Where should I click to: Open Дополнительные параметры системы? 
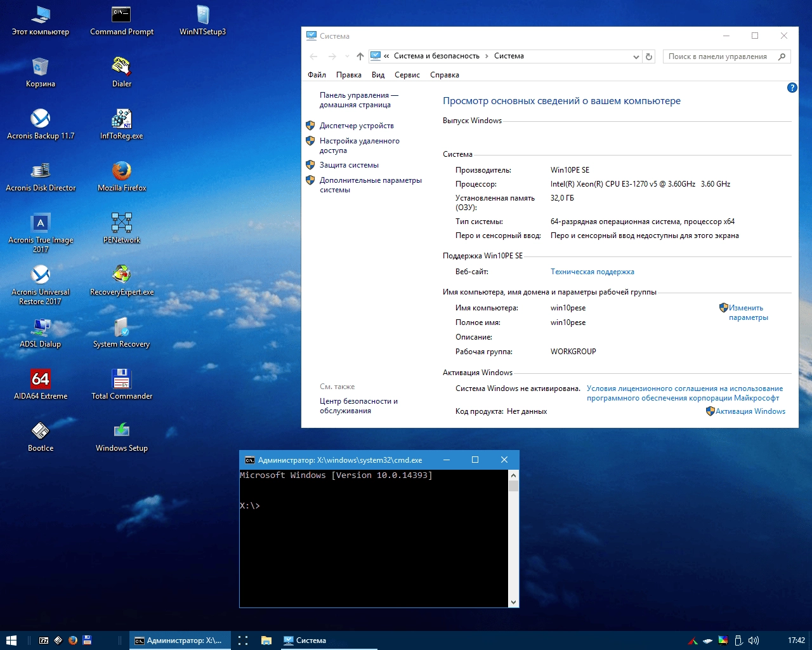(x=370, y=185)
